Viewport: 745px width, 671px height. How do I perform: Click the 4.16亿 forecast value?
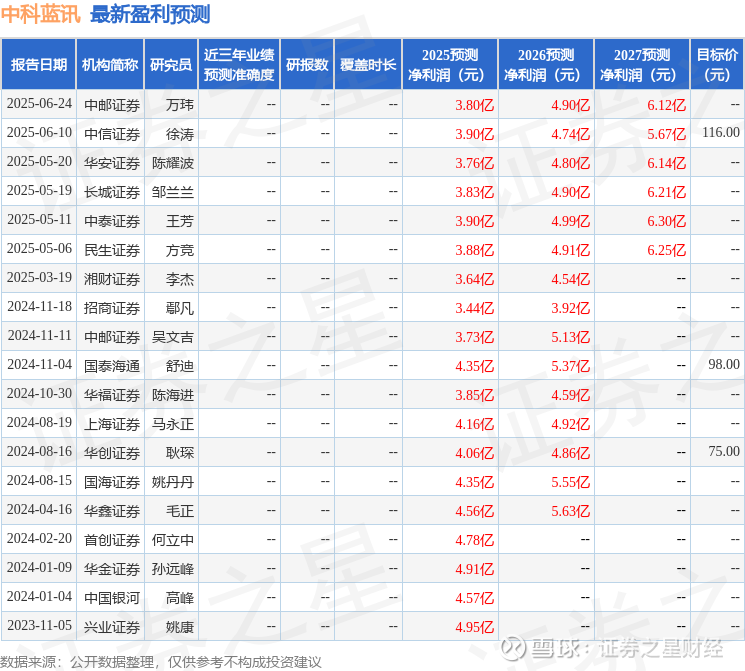(475, 424)
